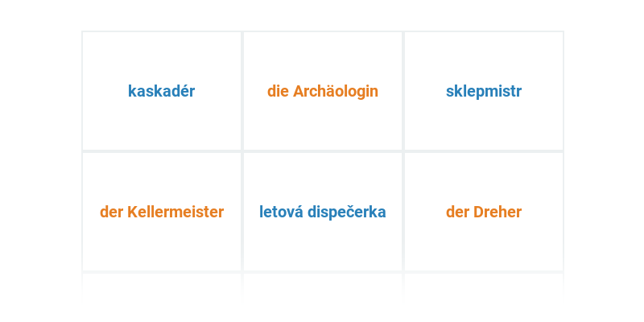
Task: Click the orange text der Kellermeister
Action: coord(162,212)
